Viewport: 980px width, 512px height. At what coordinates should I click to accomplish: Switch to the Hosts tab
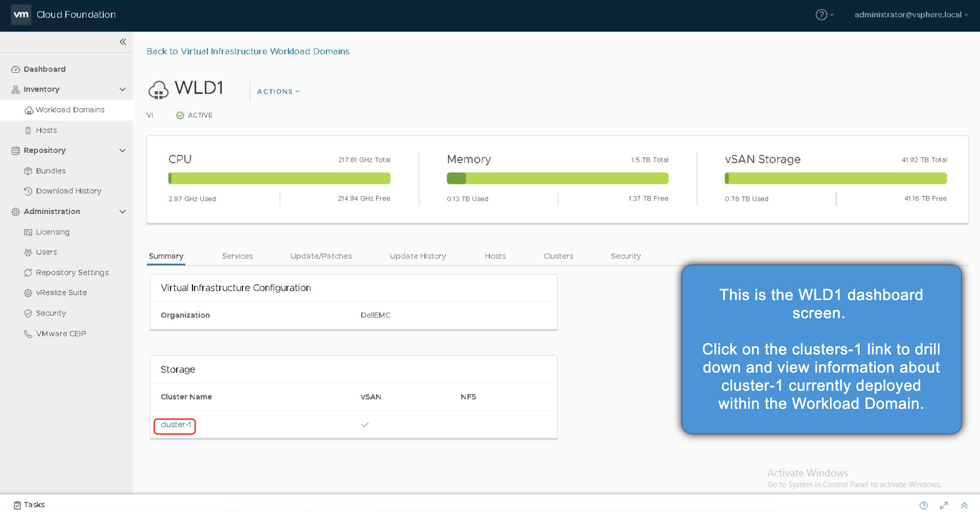(495, 256)
